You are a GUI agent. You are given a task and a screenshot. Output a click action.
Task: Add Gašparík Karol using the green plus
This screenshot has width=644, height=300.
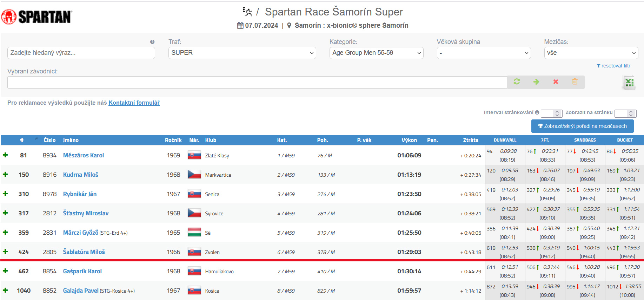[5, 271]
